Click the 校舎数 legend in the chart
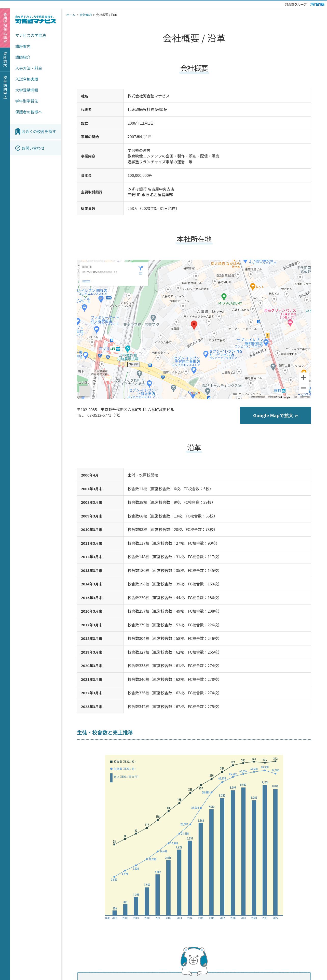Screen dimensions: 327x980 point(122,762)
